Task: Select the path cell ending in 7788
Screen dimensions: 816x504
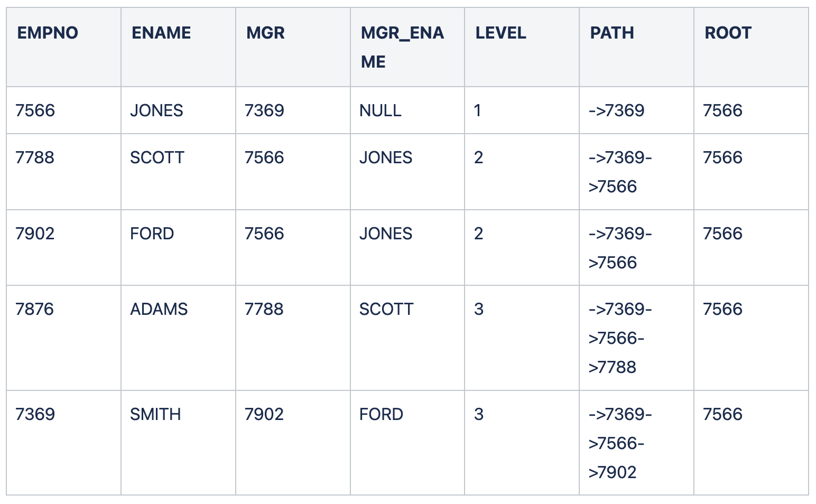Action: (x=619, y=338)
